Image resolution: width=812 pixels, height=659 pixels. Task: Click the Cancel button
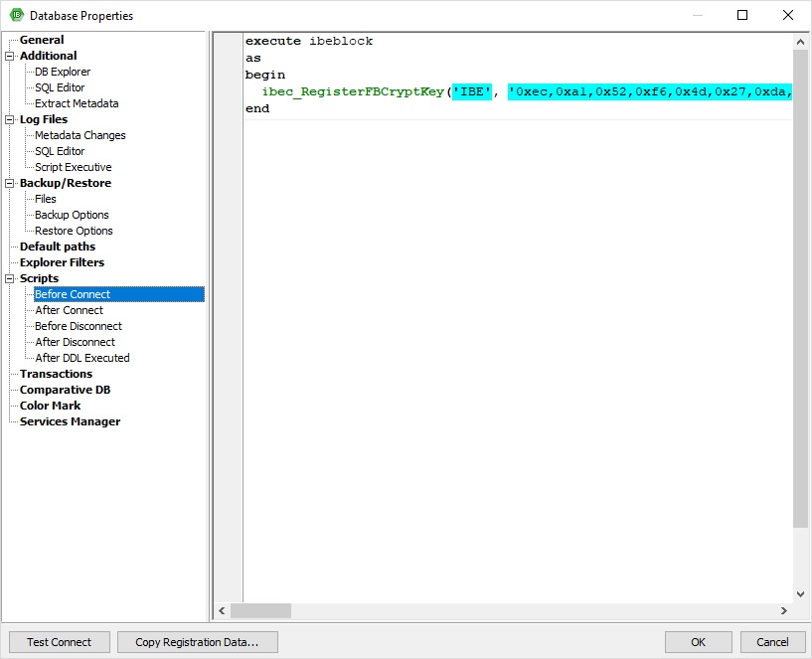point(772,642)
